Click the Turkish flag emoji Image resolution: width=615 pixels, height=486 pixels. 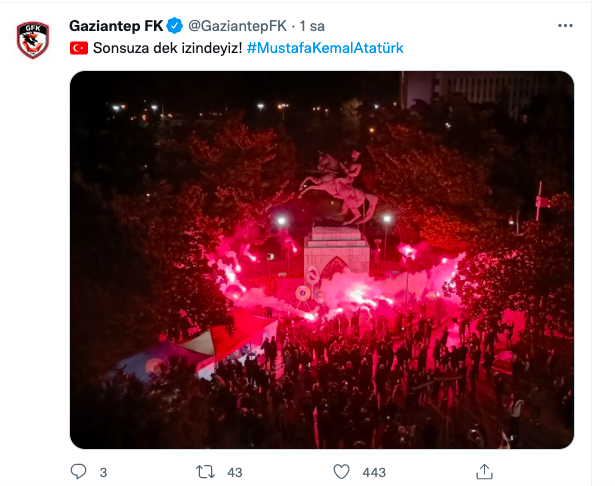(x=79, y=48)
